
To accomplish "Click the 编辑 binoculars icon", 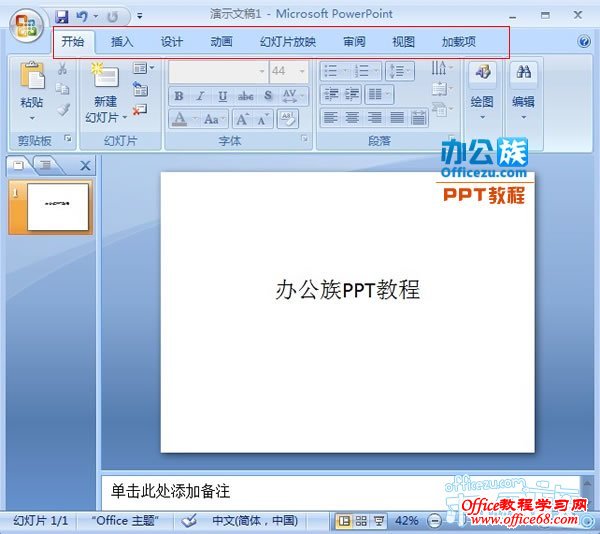I will [523, 72].
